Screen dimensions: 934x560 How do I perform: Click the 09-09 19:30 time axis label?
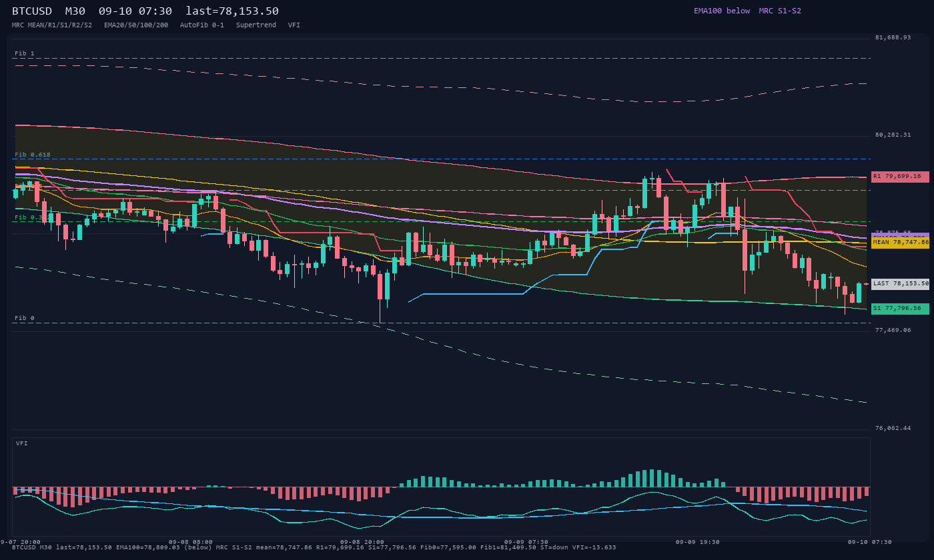coord(698,542)
